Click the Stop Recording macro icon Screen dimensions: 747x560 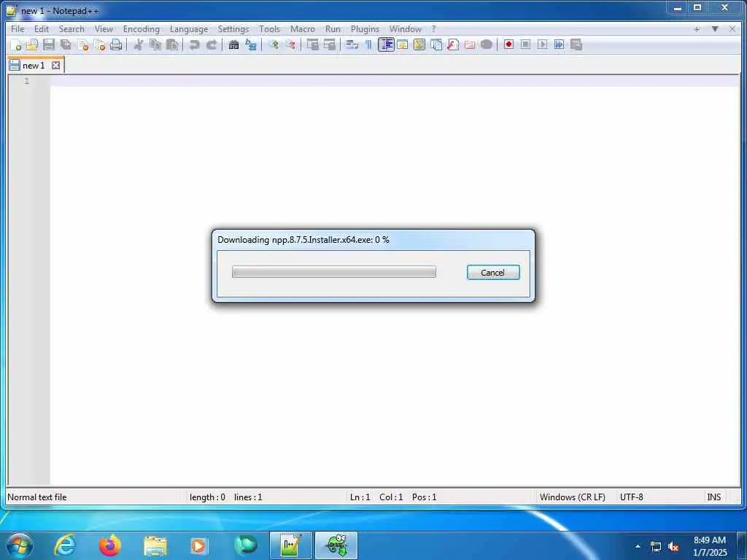(x=525, y=44)
